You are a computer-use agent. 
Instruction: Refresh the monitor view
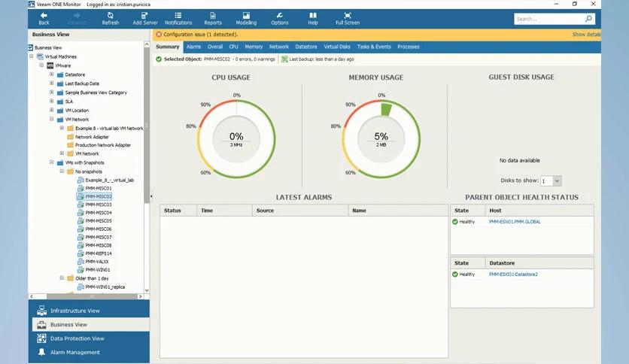coord(111,19)
